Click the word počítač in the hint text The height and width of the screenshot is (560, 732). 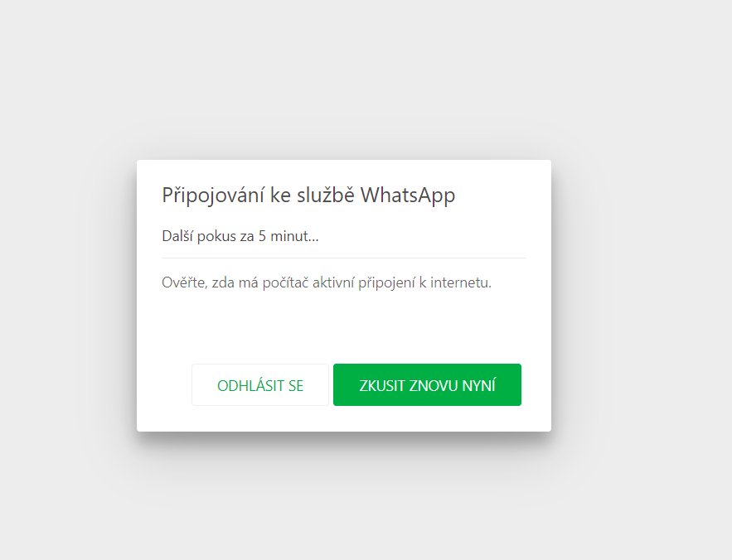pos(285,283)
